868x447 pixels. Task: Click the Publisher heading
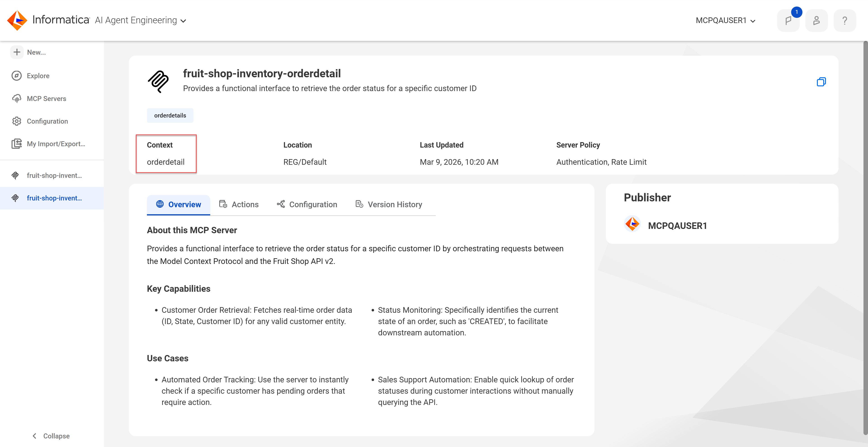pyautogui.click(x=647, y=198)
